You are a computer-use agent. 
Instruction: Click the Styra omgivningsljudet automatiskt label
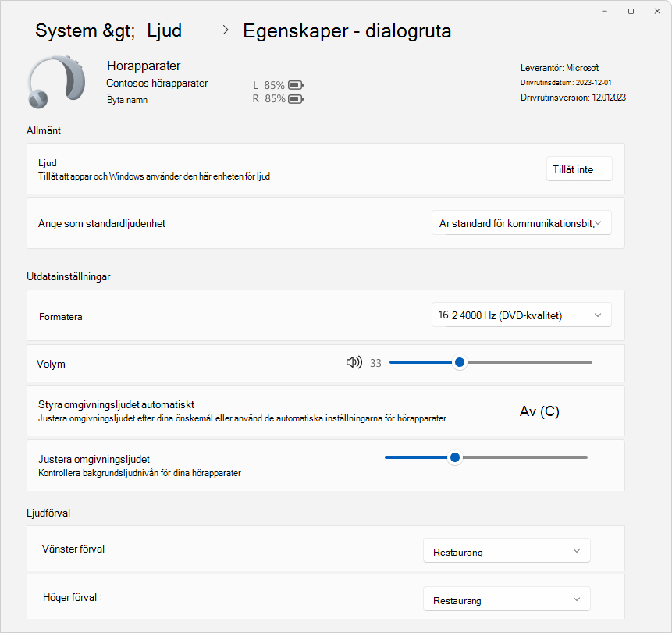coord(116,404)
